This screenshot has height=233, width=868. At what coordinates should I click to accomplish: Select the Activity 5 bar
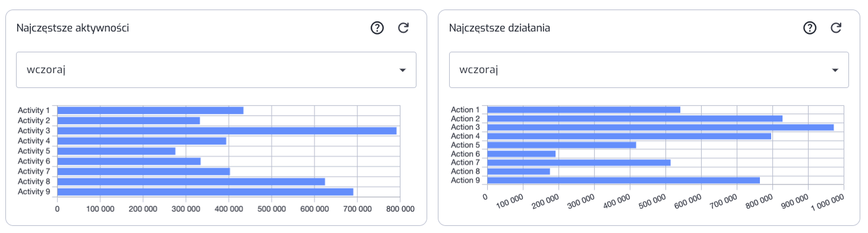tap(116, 151)
